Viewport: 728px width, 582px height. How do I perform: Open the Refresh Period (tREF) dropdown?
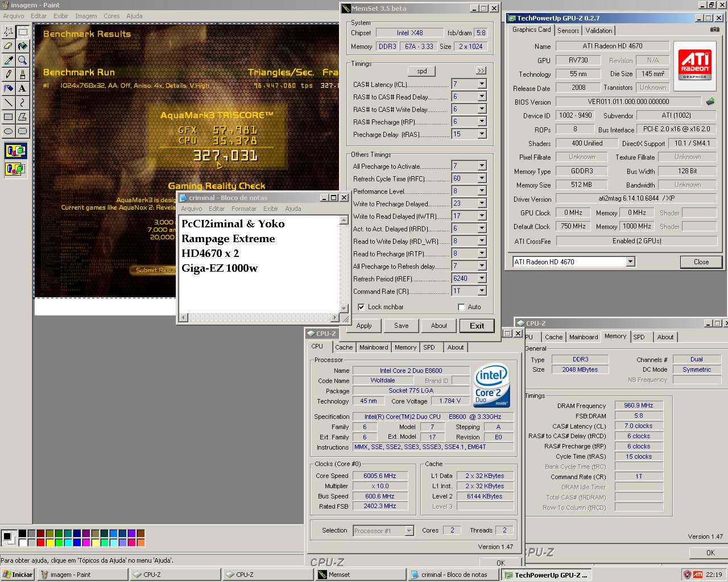tap(482, 278)
